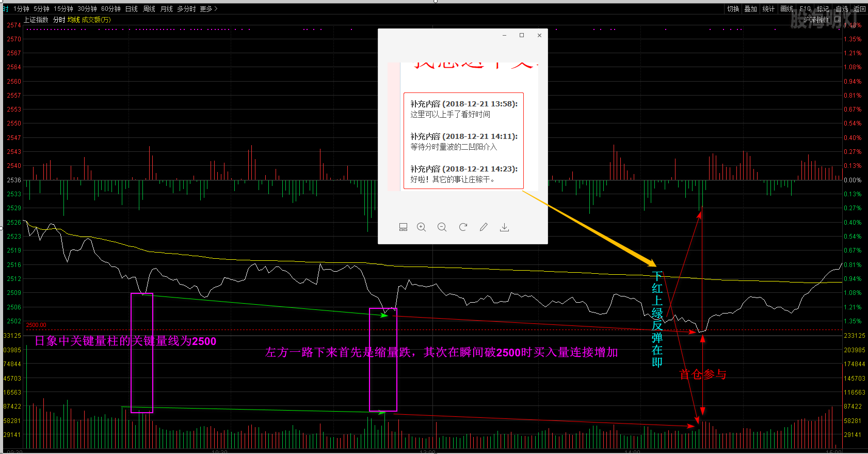This screenshot has height=454, width=868.
Task: Maximize the image viewer popup window
Action: click(x=522, y=35)
